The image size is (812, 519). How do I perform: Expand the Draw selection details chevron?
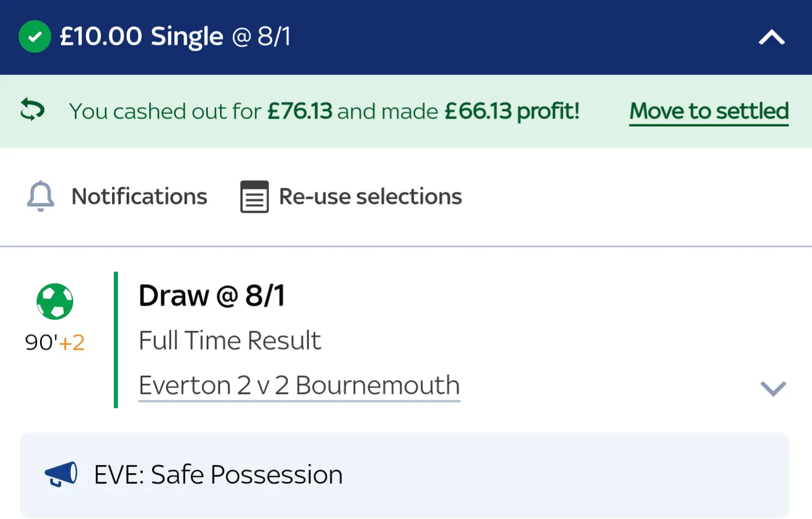(773, 388)
